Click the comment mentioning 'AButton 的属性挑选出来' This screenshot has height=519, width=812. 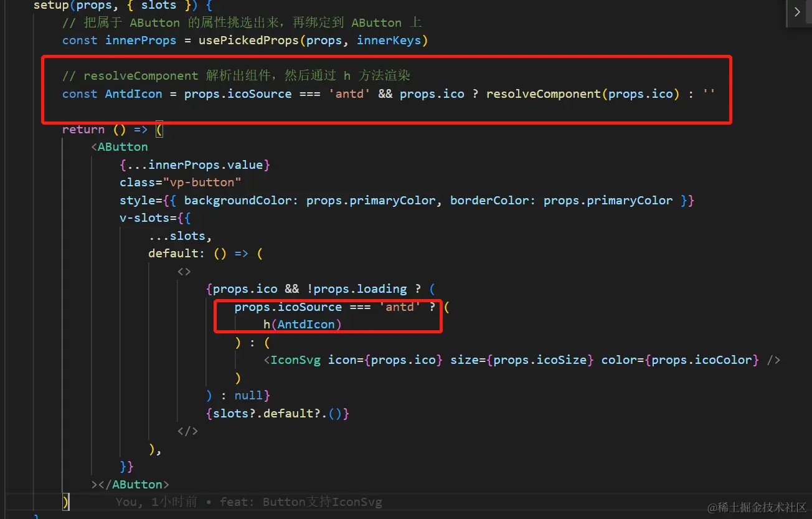click(x=242, y=23)
